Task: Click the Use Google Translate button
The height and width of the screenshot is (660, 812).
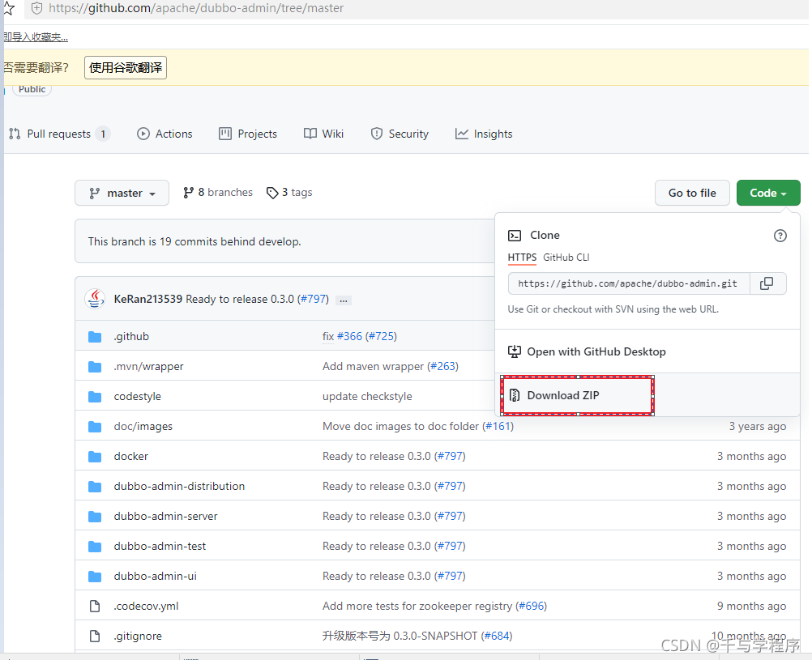Action: 126,68
